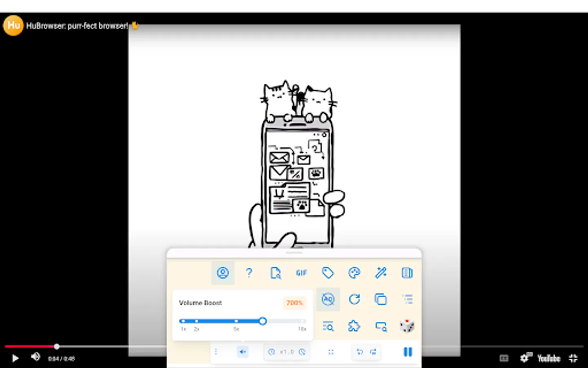588x368 pixels.
Task: Select the highlighted profile tab
Action: (x=223, y=273)
